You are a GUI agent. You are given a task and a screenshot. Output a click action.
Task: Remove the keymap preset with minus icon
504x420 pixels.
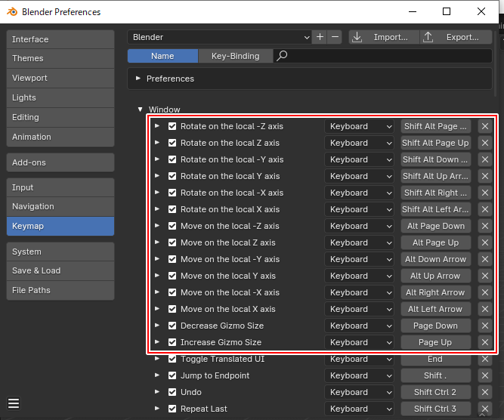[335, 37]
